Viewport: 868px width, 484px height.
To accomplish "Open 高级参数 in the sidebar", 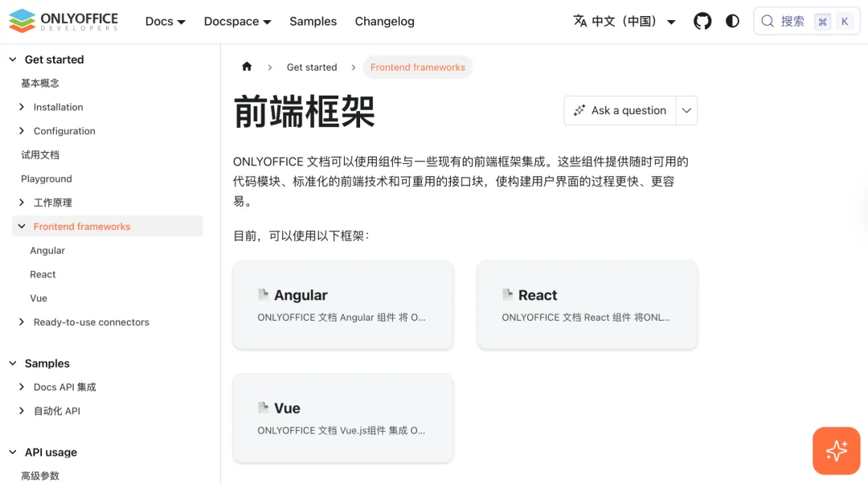I will tap(40, 476).
